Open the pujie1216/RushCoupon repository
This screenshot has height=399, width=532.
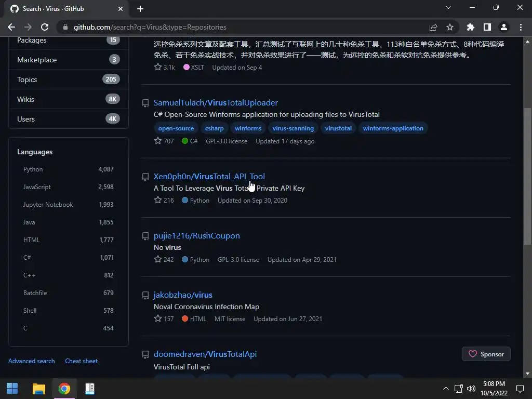[197, 235]
